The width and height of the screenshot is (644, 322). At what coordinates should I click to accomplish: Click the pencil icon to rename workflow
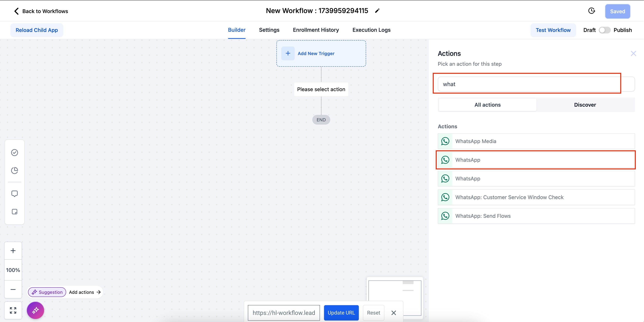click(377, 11)
